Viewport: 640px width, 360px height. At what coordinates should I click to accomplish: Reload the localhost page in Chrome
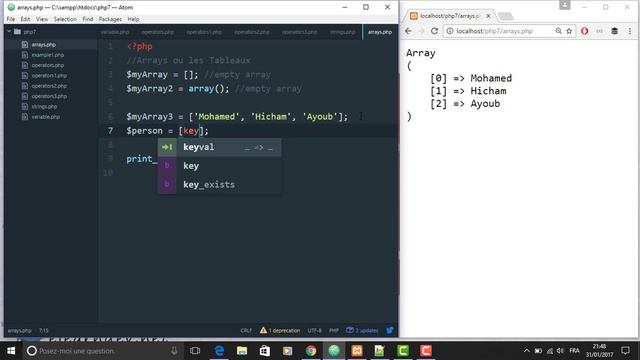click(x=434, y=31)
